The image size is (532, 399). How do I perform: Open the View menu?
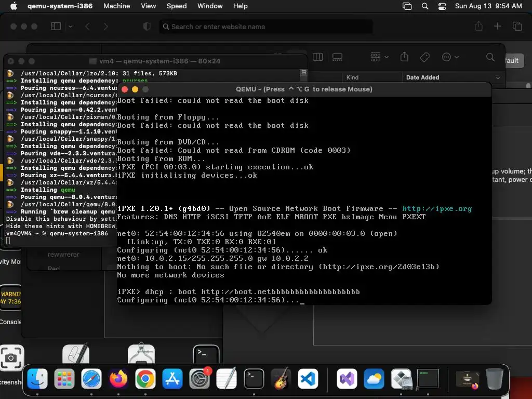pyautogui.click(x=148, y=6)
